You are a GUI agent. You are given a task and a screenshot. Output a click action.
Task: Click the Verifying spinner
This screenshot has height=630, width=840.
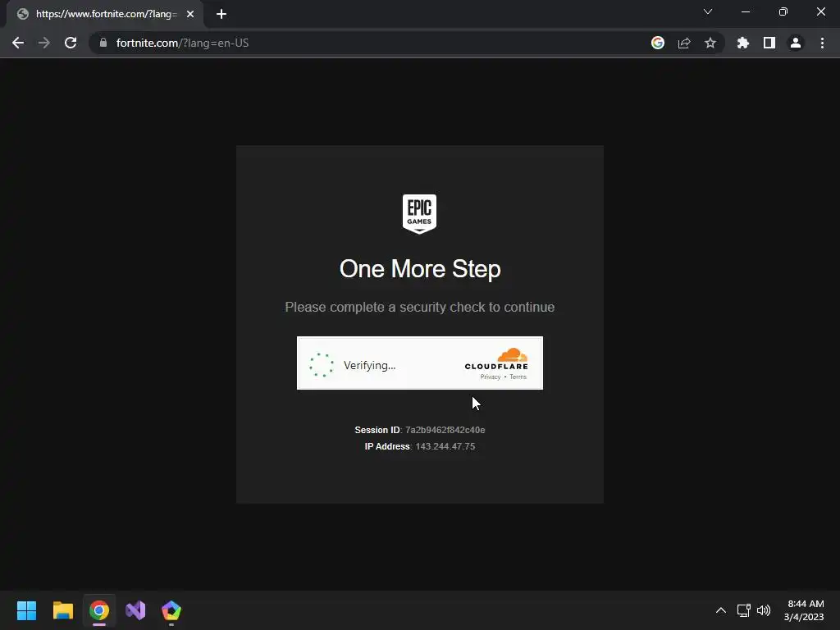[x=322, y=365]
